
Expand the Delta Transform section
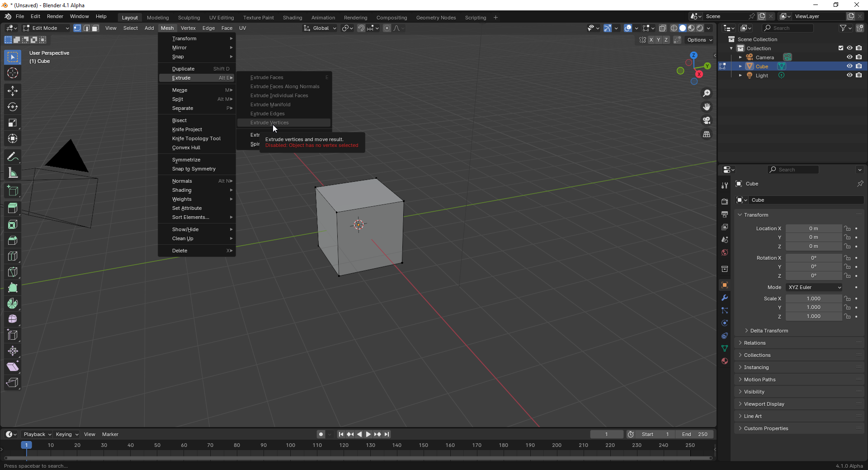tap(769, 331)
